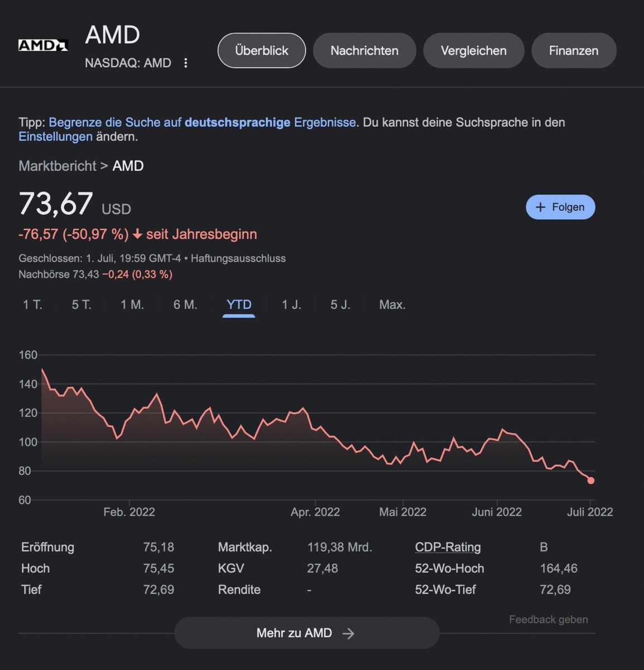Click the plus icon on Folgen
644x670 pixels.
coord(540,207)
